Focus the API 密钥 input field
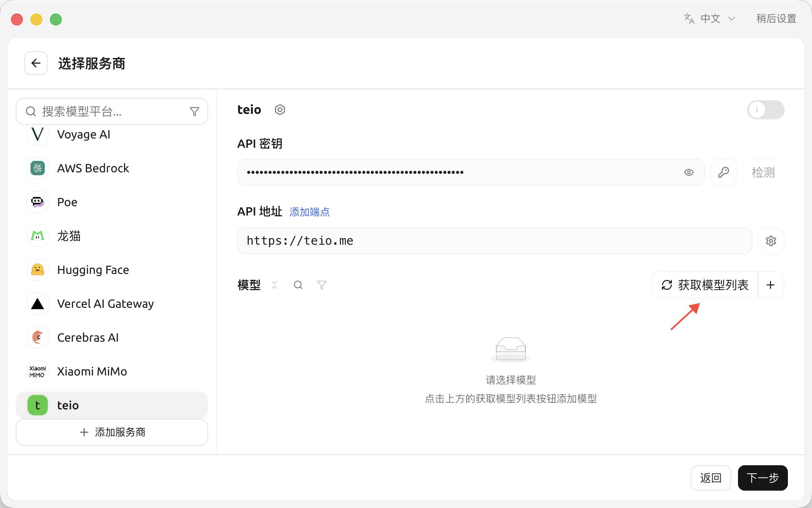Screen dimensions: 812x508 [x=471, y=172]
